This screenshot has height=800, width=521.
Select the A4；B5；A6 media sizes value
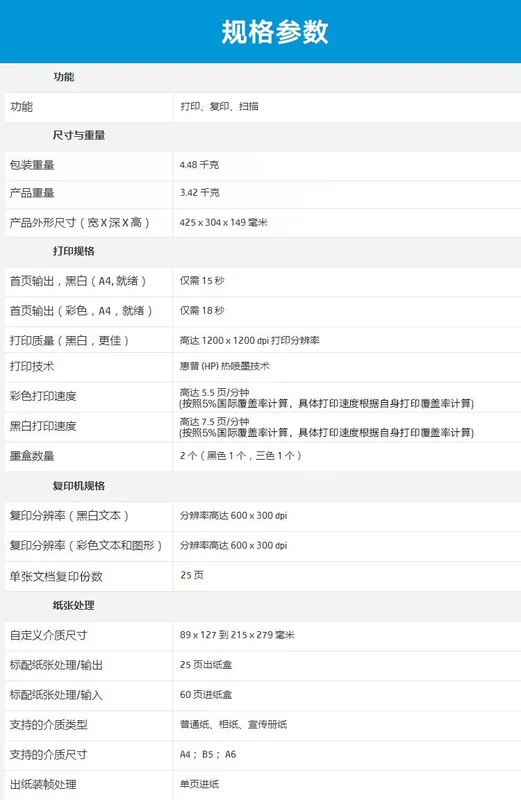(208, 754)
